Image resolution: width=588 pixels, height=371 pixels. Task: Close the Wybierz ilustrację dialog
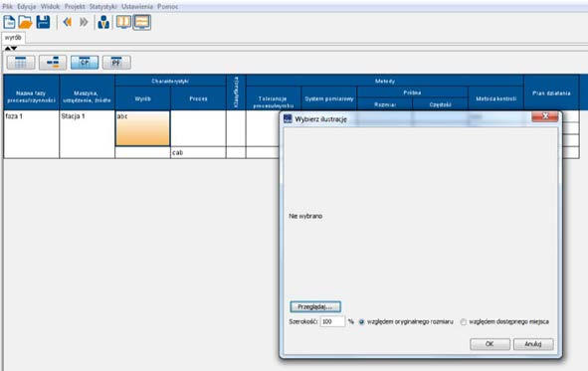(545, 117)
